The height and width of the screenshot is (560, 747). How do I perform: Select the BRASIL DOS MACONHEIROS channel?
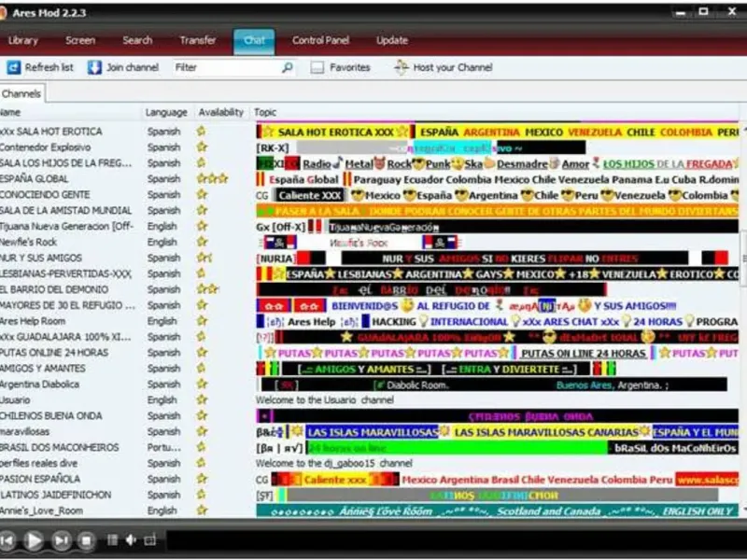pos(59,447)
